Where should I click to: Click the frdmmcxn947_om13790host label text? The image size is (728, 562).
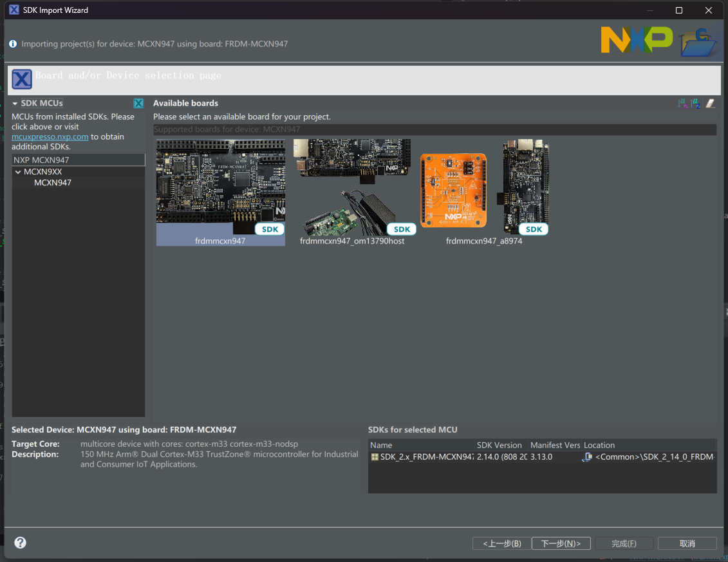(352, 241)
